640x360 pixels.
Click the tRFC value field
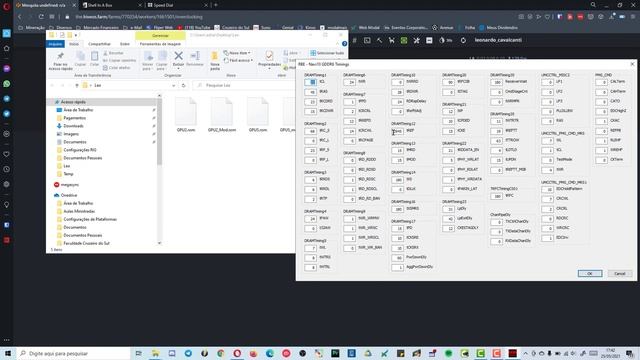[496, 196]
